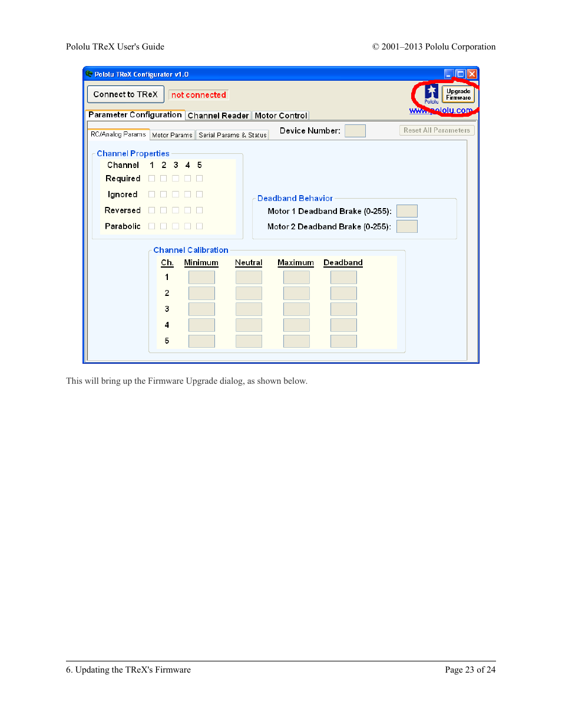Image resolution: width=562 pixels, height=728 pixels.
Task: Click the Maximum column header
Action: [296, 263]
